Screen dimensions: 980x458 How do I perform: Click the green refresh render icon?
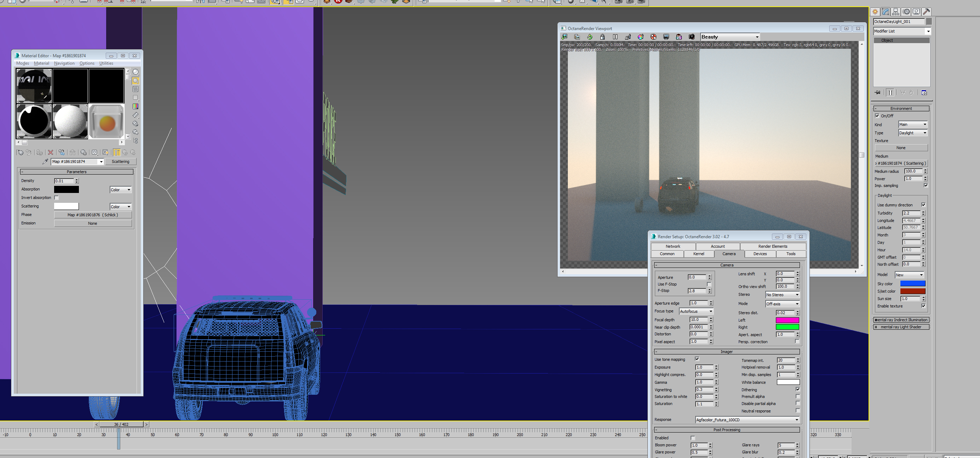coord(590,37)
